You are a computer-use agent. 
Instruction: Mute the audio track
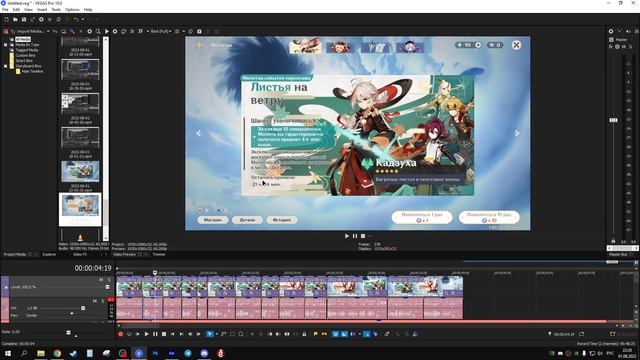click(x=95, y=301)
